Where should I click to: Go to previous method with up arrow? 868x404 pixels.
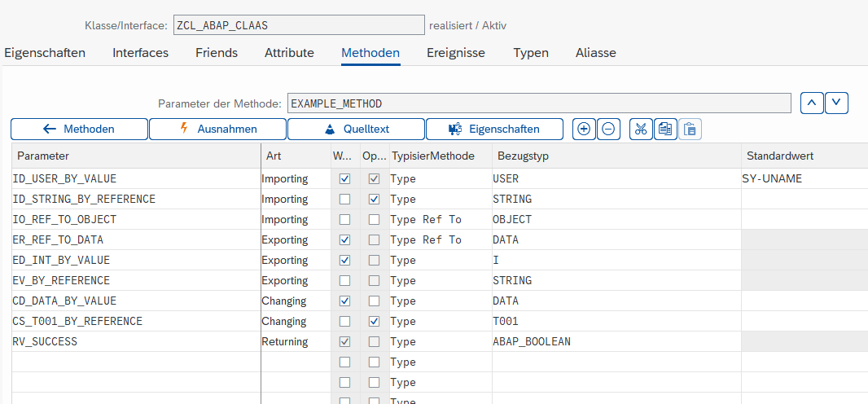tap(812, 103)
